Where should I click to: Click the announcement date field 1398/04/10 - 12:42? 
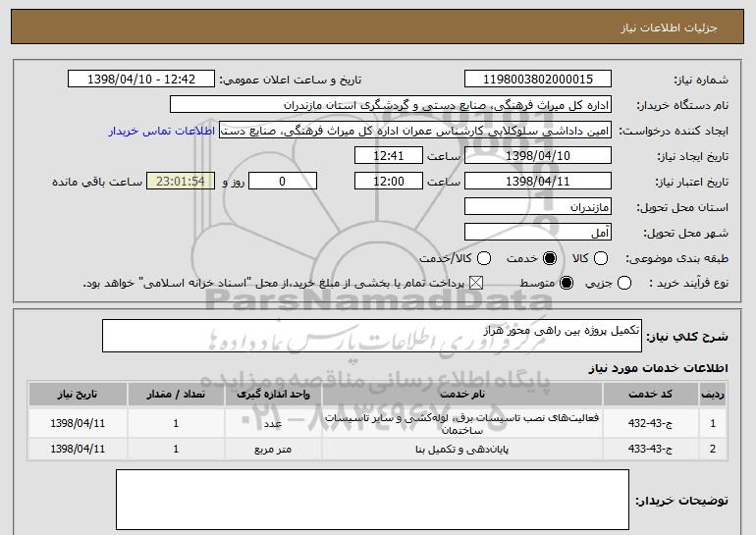tap(141, 80)
